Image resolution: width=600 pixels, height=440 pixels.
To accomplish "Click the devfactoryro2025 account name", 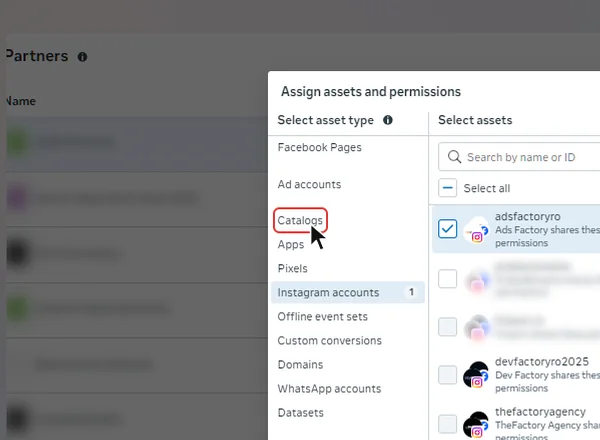I will [542, 362].
